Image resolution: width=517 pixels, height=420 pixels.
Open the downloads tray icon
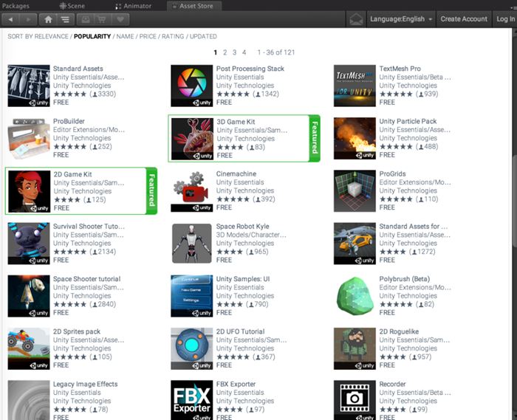point(85,19)
